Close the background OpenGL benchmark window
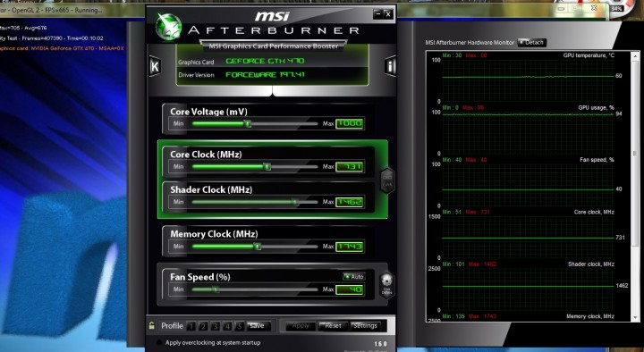 point(594,8)
